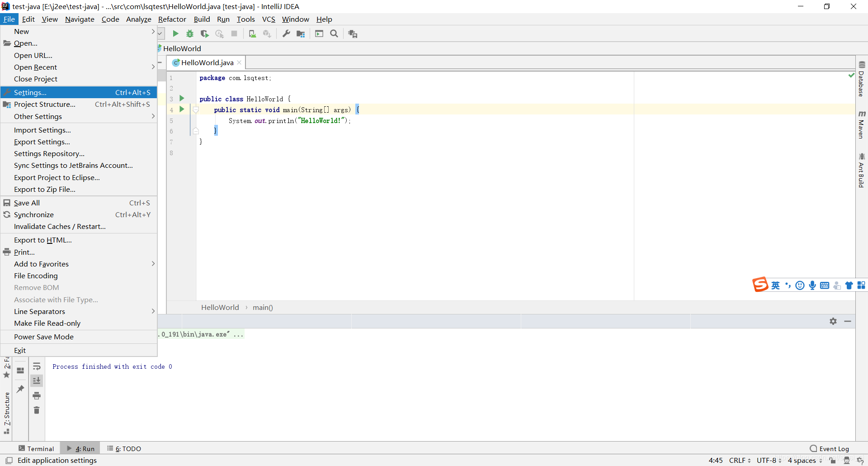Click the last toolbar icon after search
868x466 pixels.
click(353, 33)
